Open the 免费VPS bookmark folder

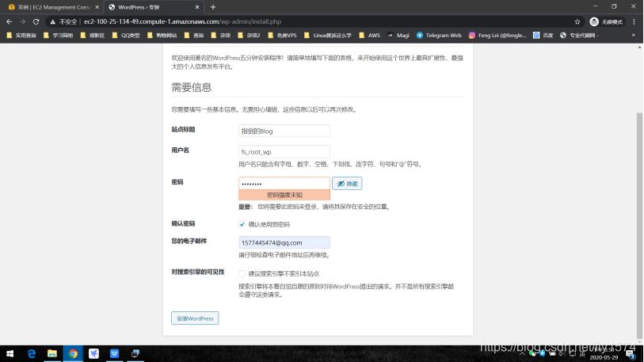point(282,36)
